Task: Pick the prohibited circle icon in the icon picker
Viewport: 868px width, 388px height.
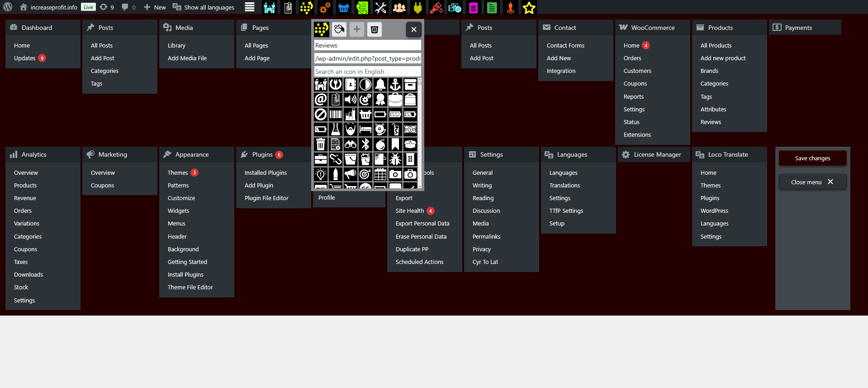Action: click(x=321, y=115)
